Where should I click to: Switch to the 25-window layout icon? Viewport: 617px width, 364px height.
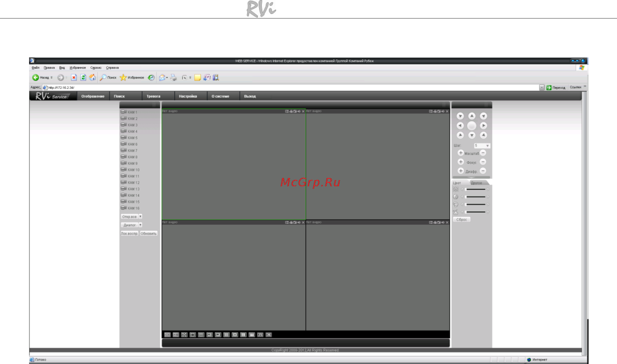click(260, 335)
